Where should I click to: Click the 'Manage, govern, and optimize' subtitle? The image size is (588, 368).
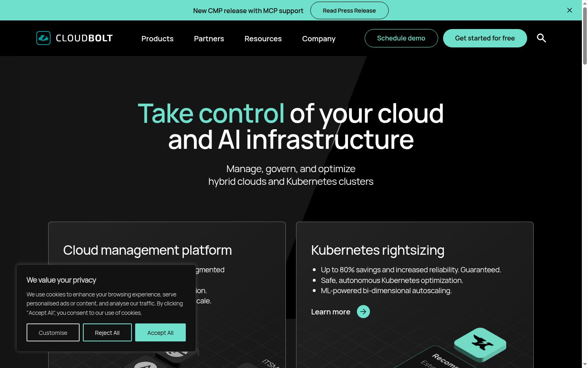(x=291, y=168)
